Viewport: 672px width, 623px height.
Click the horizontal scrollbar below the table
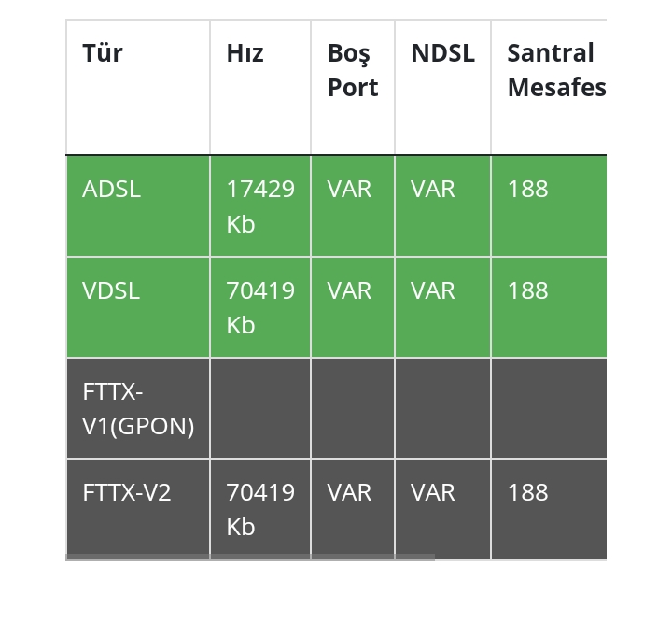(250, 558)
